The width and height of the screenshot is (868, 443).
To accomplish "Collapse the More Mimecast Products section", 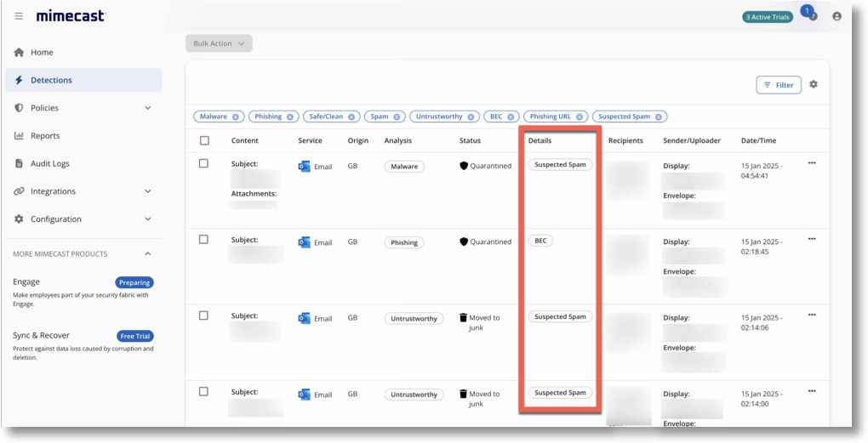I will (x=147, y=253).
